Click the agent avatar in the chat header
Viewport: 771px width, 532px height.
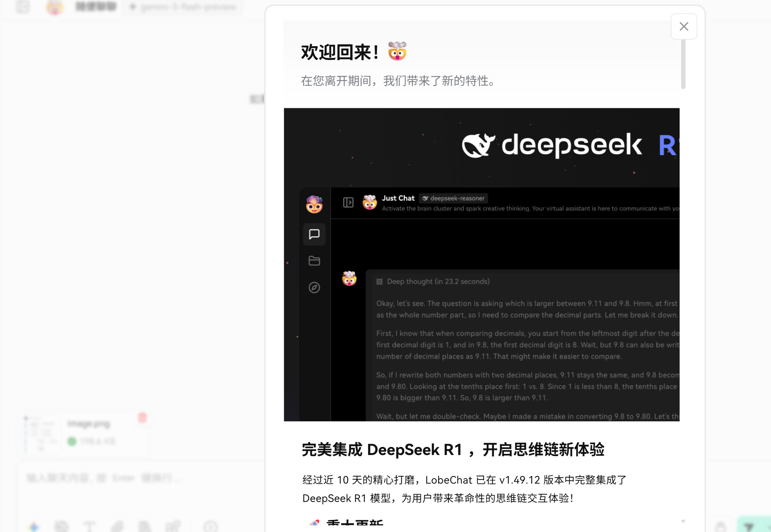[55, 7]
